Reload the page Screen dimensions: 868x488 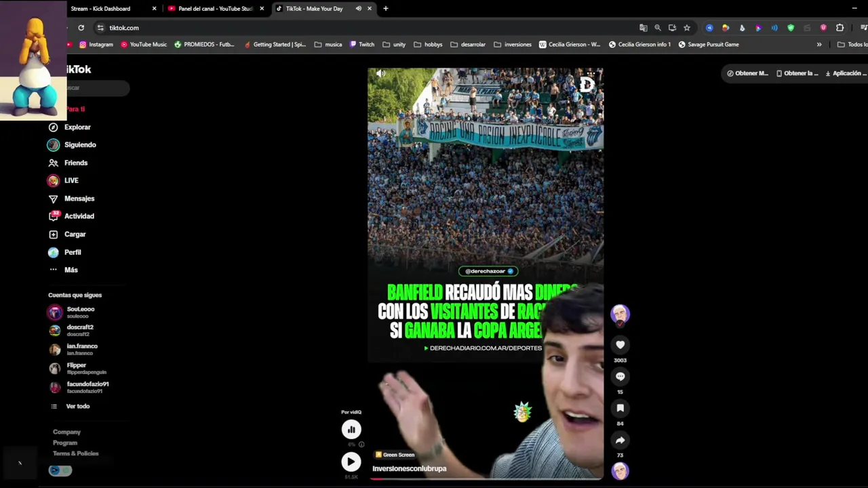(x=81, y=28)
